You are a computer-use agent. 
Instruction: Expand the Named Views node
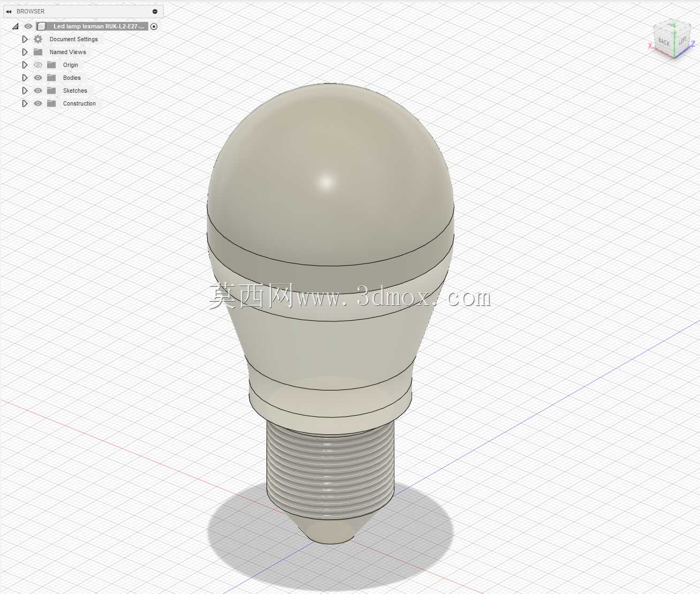tap(25, 52)
